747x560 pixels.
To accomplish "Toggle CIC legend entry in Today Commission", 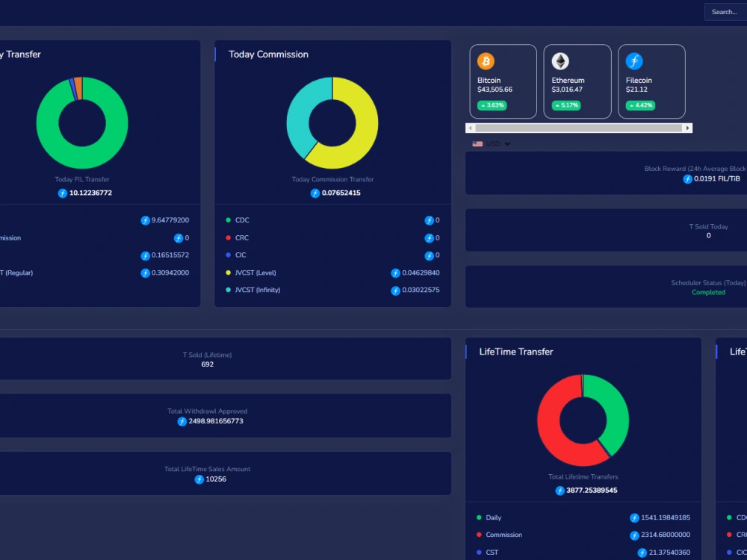I will coord(236,255).
